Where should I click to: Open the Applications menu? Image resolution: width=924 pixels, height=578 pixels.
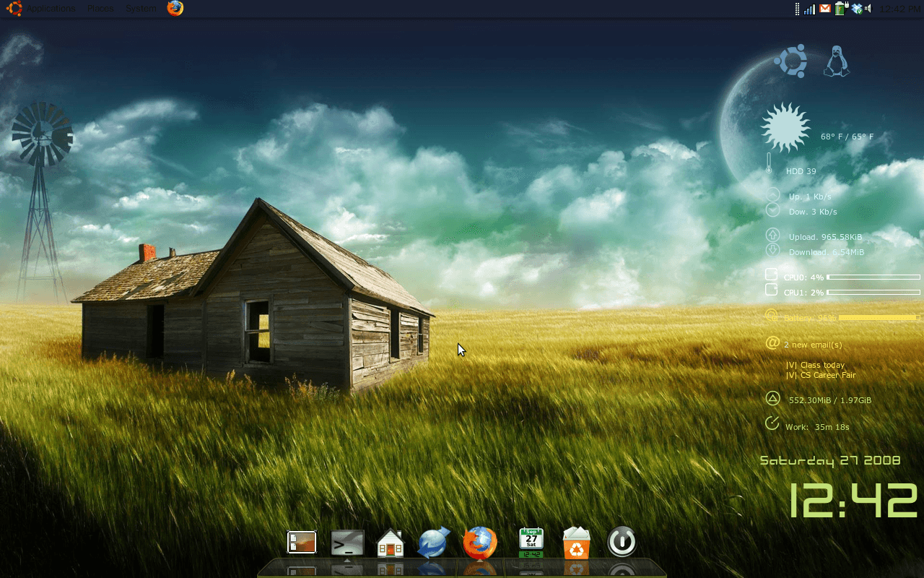(51, 9)
